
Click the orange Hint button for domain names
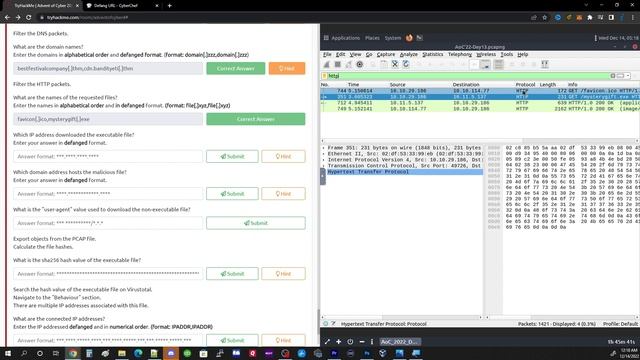tap(287, 68)
